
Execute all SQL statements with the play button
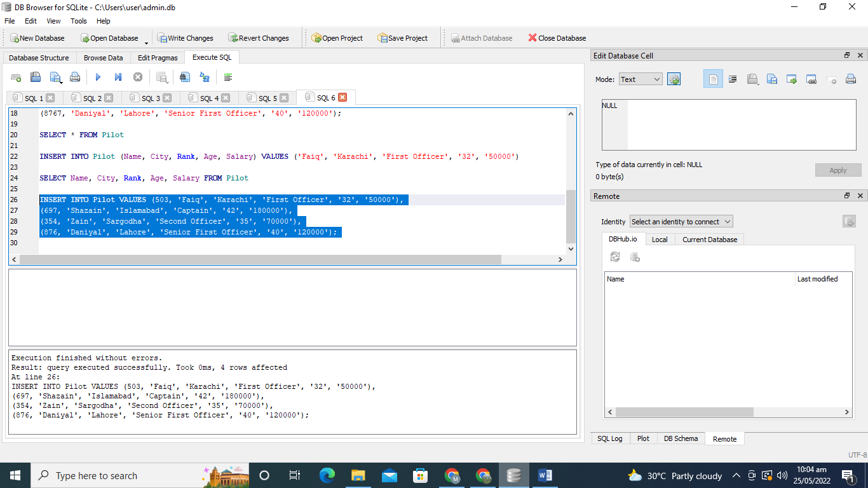click(97, 77)
